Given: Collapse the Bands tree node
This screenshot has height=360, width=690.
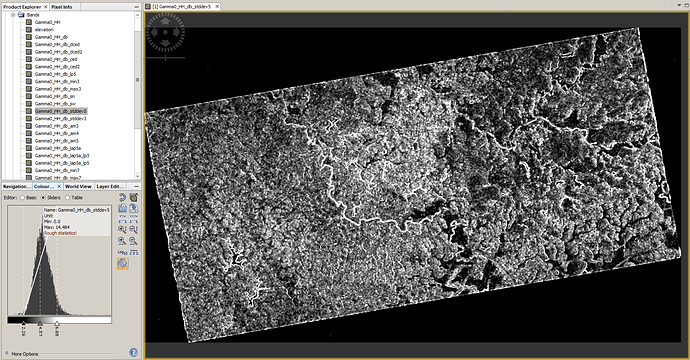Looking at the screenshot, I should tap(13, 15).
